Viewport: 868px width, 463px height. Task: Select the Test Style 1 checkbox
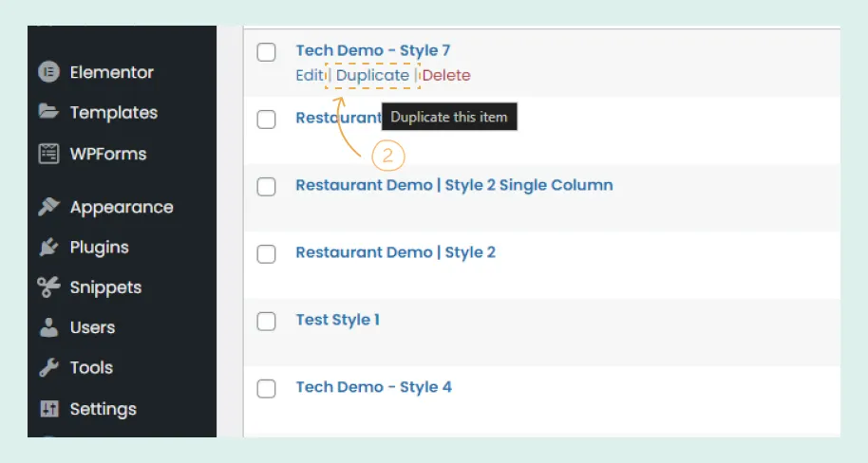coord(266,321)
